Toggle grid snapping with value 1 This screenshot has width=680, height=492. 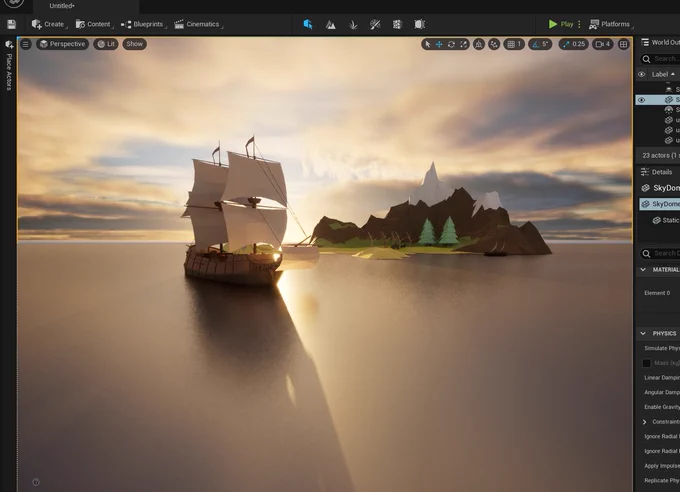pos(514,44)
